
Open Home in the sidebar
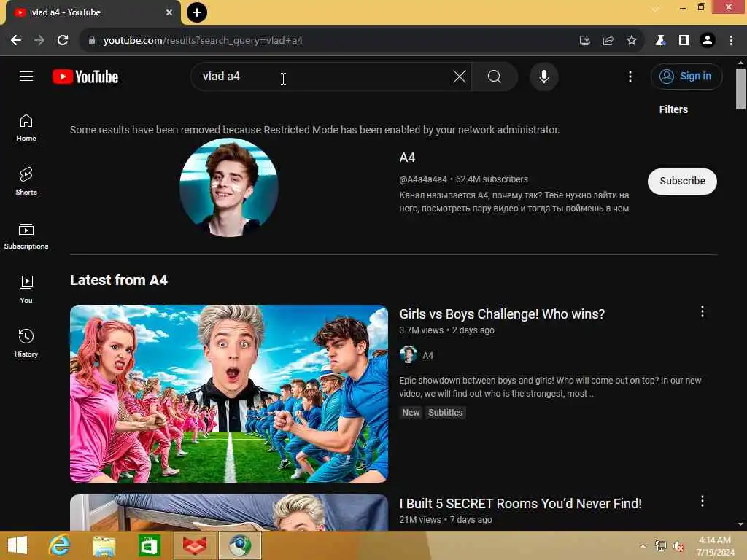(x=26, y=128)
